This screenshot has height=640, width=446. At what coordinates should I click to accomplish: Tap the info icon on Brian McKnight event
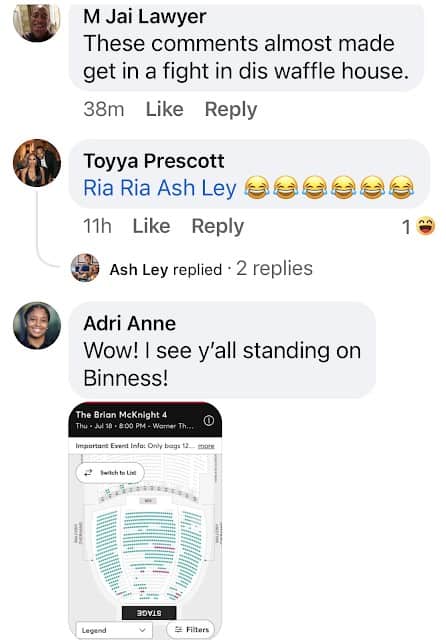pos(209,420)
